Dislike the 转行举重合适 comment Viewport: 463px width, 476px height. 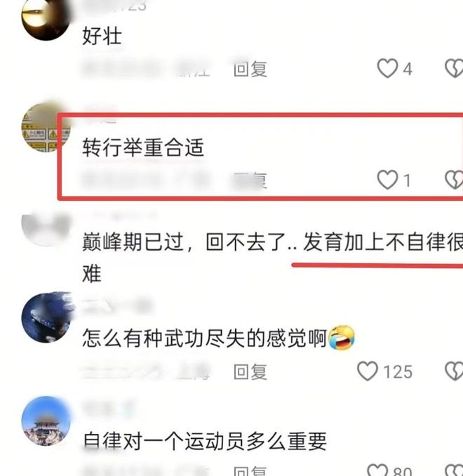pos(454,180)
